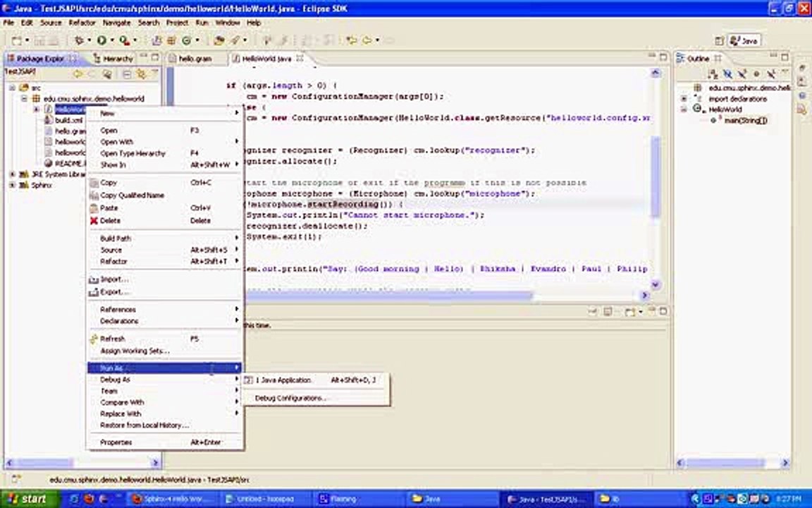Switch to the Hierarchy tab
The image size is (812, 508).
coord(113,59)
